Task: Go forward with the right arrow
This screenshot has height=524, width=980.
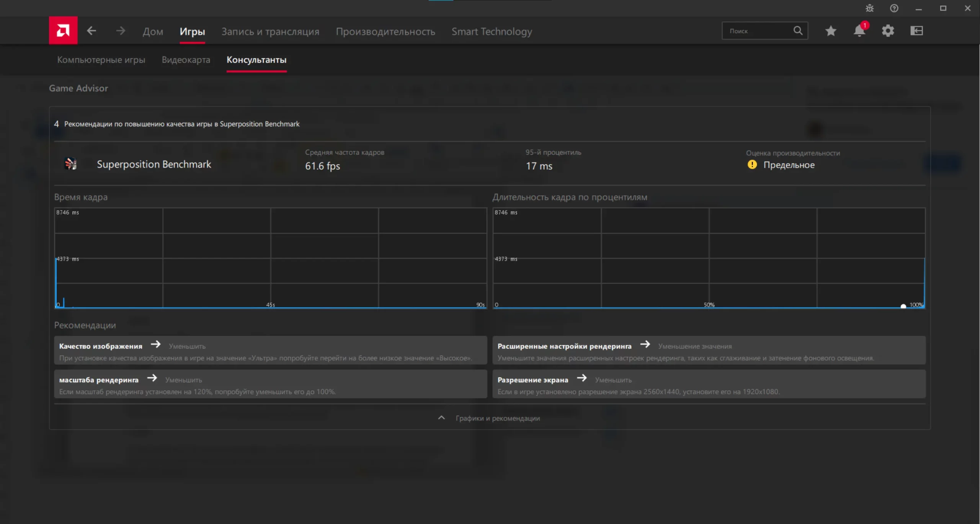Action: point(121,31)
